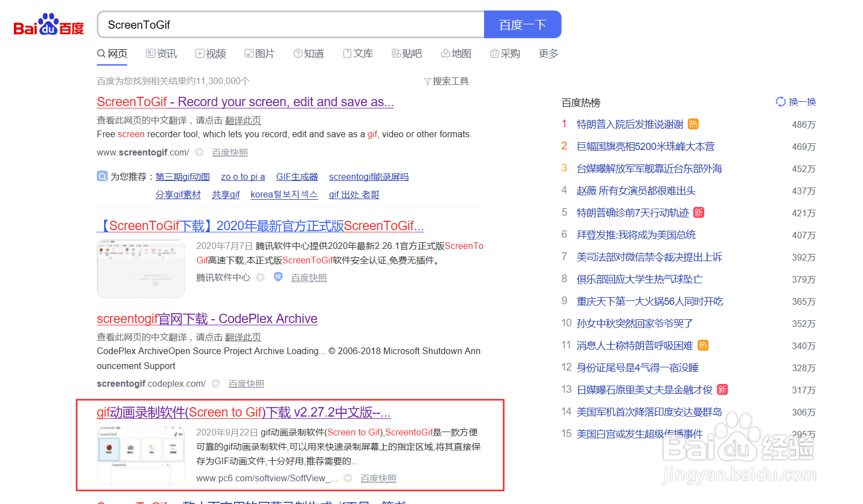Screen dimensions: 863x504
Task: Open hot topic 台媒曝解放军军舰靠近台东部外海
Action: [x=649, y=168]
